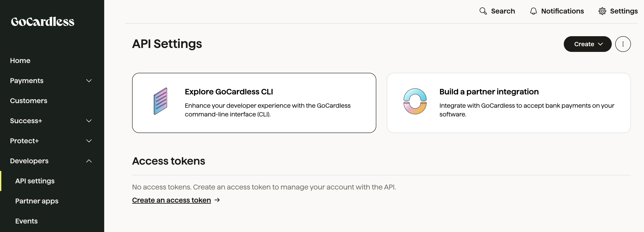Open Search from the top bar

497,11
